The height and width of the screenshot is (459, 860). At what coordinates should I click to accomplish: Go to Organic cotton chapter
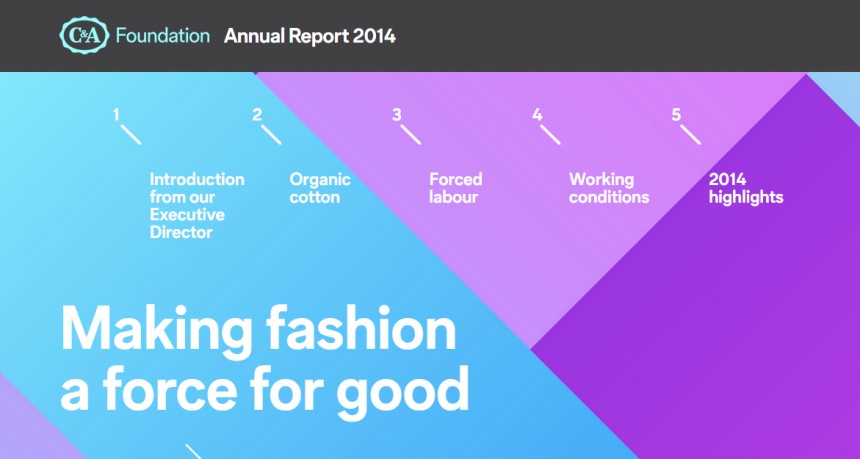320,188
